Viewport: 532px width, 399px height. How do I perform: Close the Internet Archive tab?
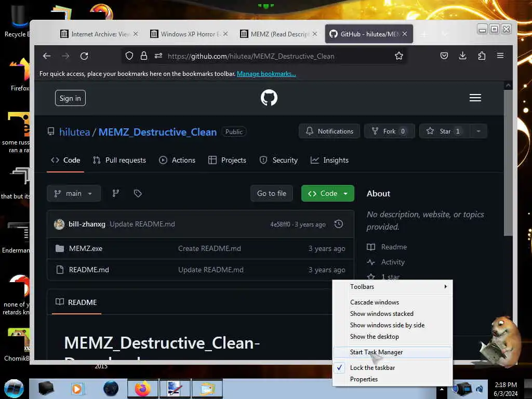point(136,34)
